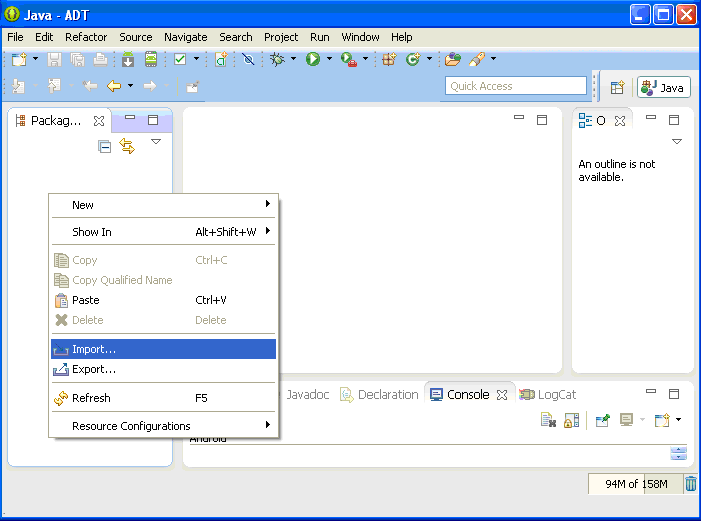
Task: Open the Outline view menu triangle
Action: pos(677,142)
